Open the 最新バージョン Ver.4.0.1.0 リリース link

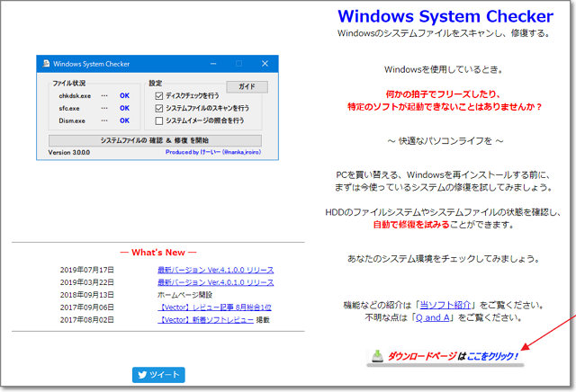[215, 282]
